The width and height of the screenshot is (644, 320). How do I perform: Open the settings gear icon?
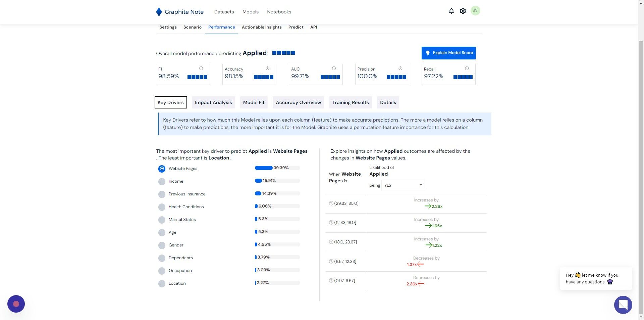(463, 11)
